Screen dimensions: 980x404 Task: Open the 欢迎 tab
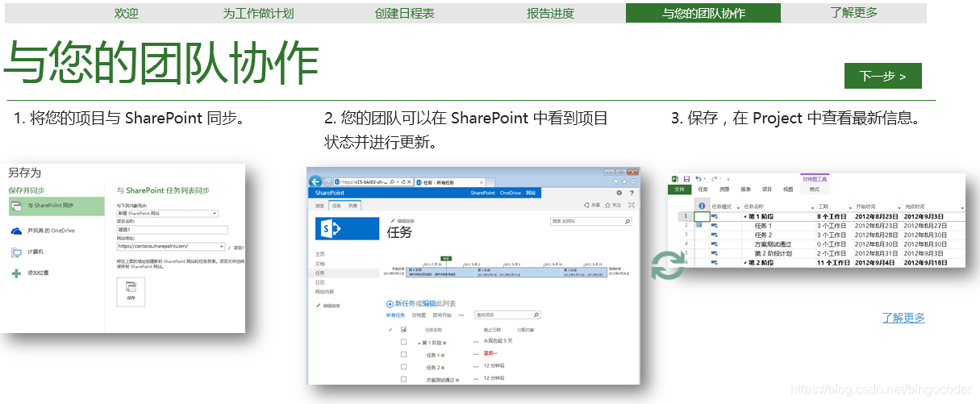[127, 13]
